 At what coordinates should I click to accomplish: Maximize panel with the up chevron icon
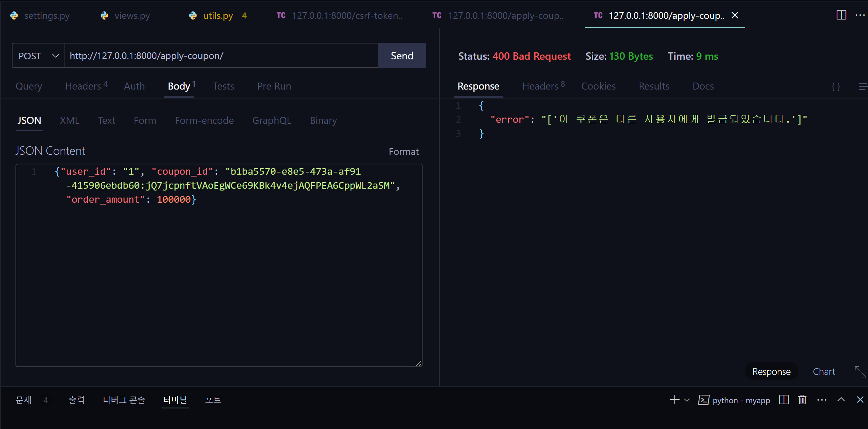[841, 400]
